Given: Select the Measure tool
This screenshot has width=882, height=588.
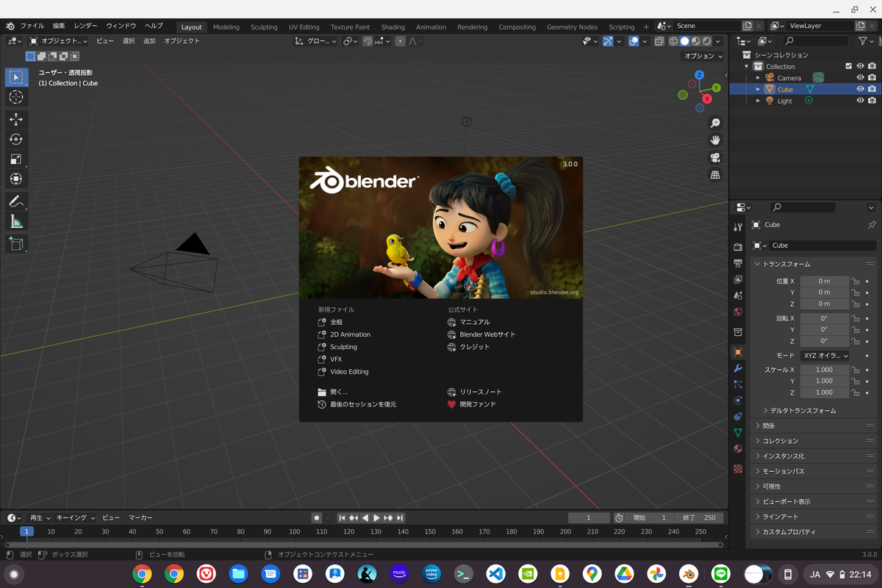Looking at the screenshot, I should point(16,221).
